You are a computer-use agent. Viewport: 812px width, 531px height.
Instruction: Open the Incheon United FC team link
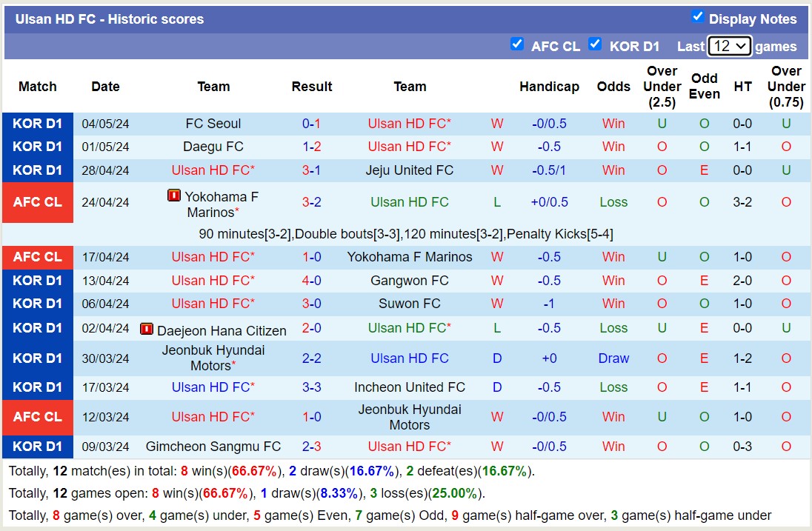coord(410,387)
